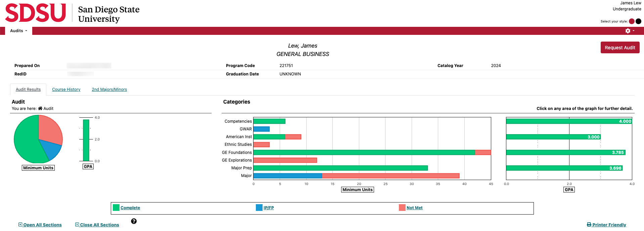Click the Request Audit button
Screen dimensions: 644x231
620,48
